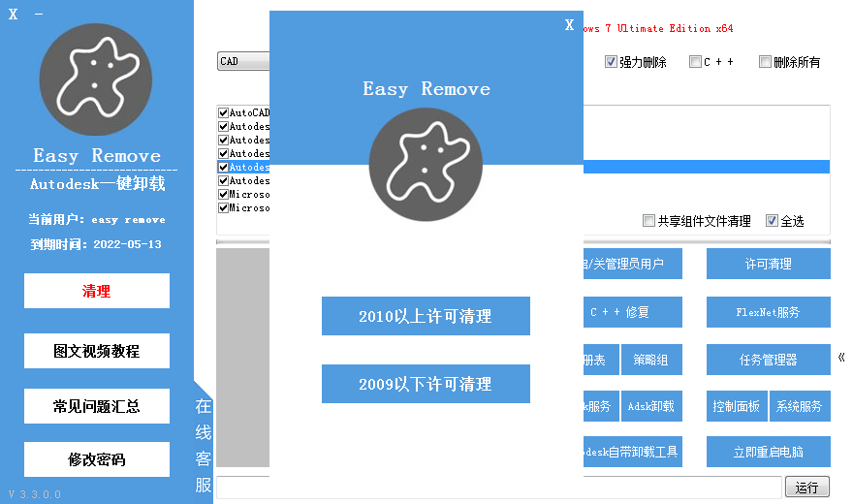Uncheck the first Microsoft row checkbox
853x504 pixels.
(223, 194)
